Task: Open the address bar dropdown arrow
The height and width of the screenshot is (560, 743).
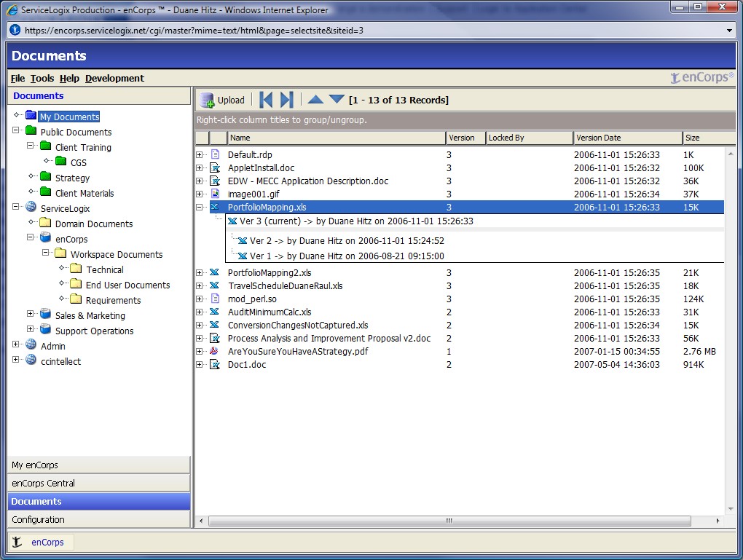Action: tap(729, 31)
